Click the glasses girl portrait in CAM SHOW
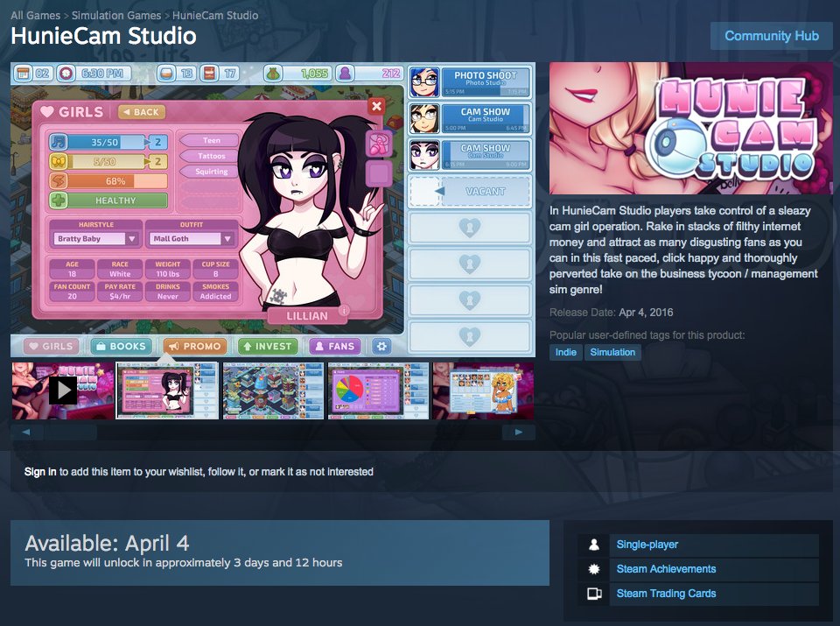 click(425, 118)
